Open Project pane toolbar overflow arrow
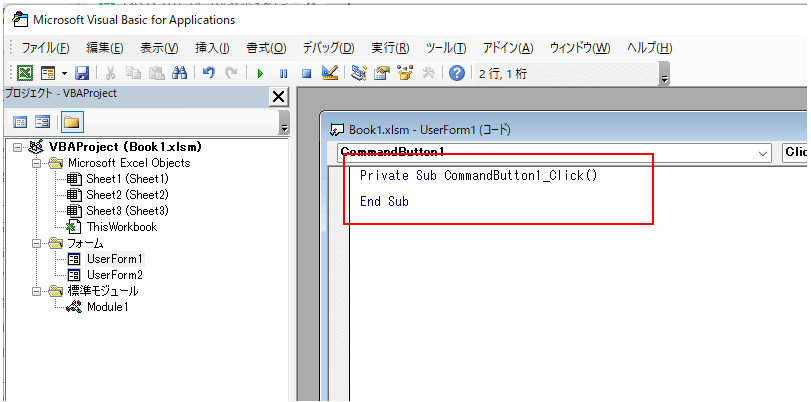This screenshot has width=811, height=402. tap(283, 123)
